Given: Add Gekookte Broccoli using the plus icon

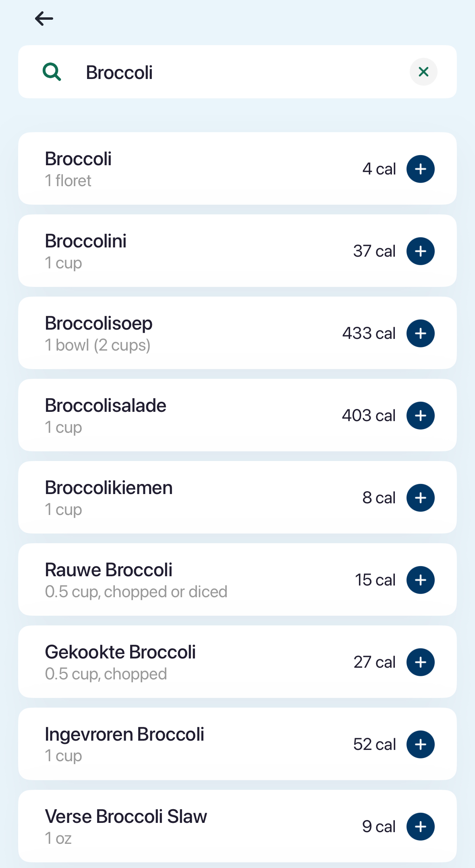Looking at the screenshot, I should [420, 662].
